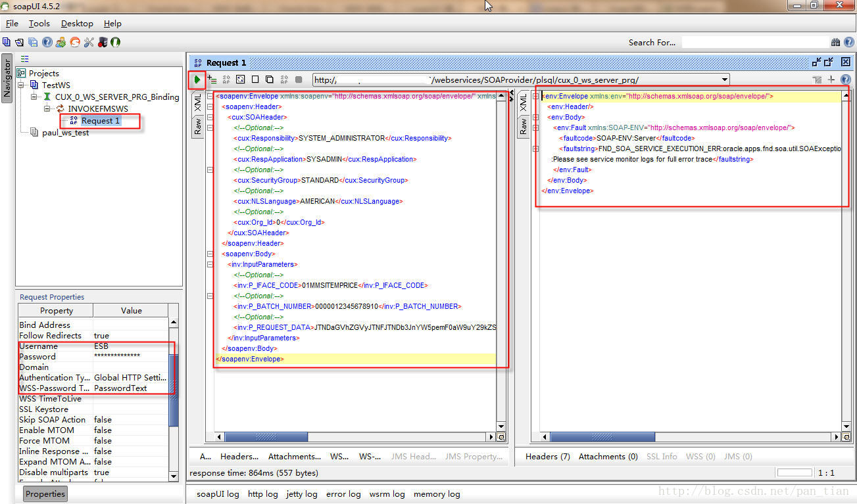Click the binoculars search icon
This screenshot has width=857, height=504.
[835, 42]
